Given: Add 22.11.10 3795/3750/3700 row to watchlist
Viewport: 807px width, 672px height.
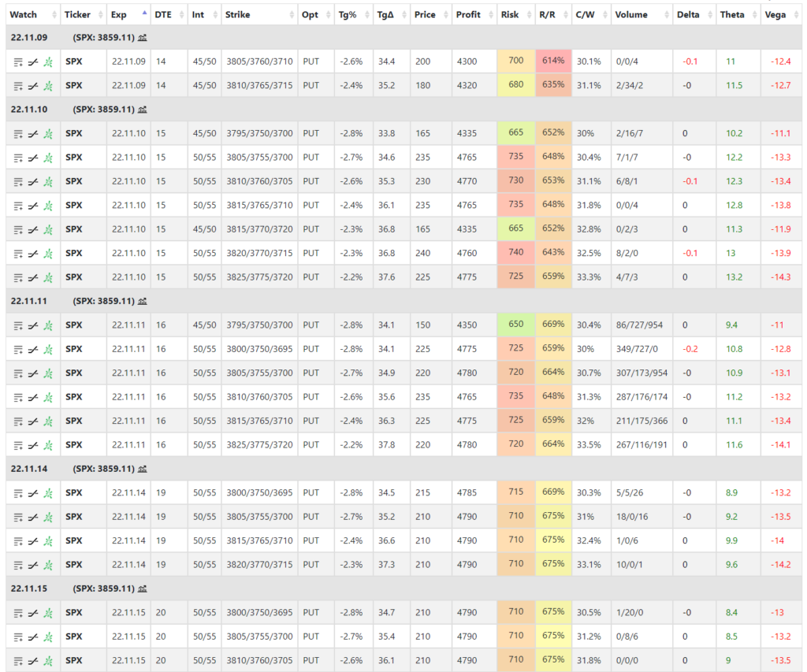Looking at the screenshot, I should [18, 134].
